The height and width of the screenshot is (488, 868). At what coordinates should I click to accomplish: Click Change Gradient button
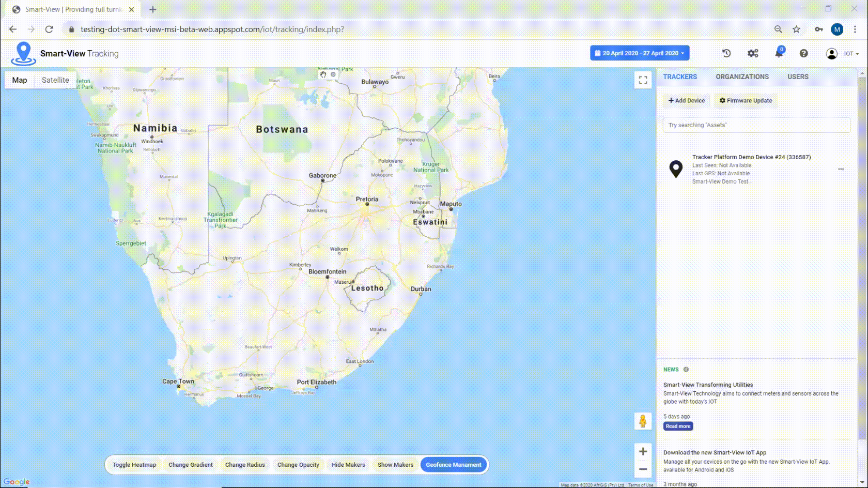[191, 465]
